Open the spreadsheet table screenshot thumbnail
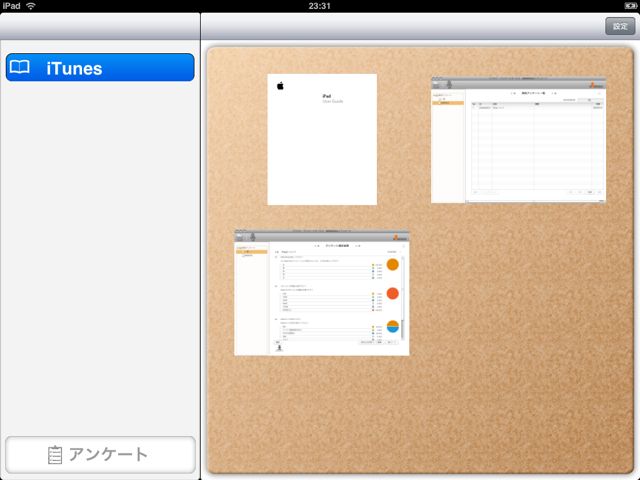The width and height of the screenshot is (640, 480). click(518, 140)
